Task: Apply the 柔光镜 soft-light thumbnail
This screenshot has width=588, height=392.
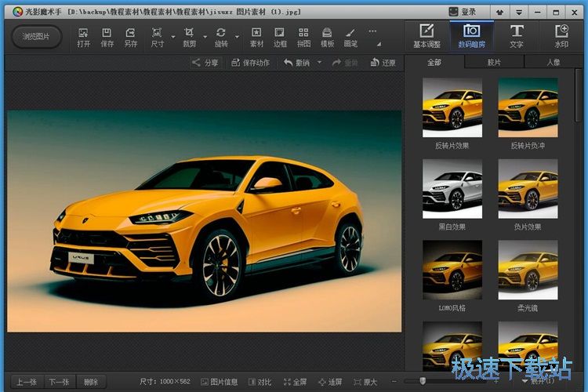Action: tap(528, 270)
